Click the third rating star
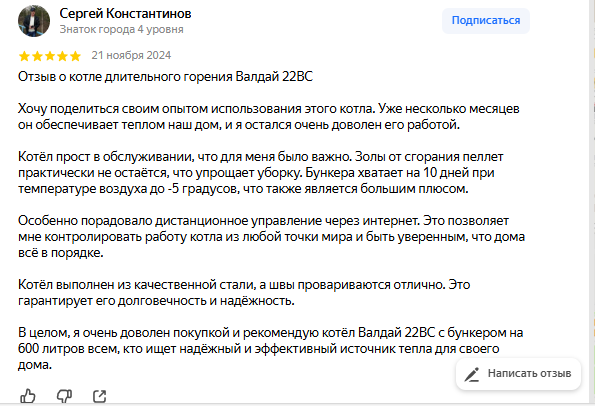The width and height of the screenshot is (595, 406). pyautogui.click(x=50, y=56)
